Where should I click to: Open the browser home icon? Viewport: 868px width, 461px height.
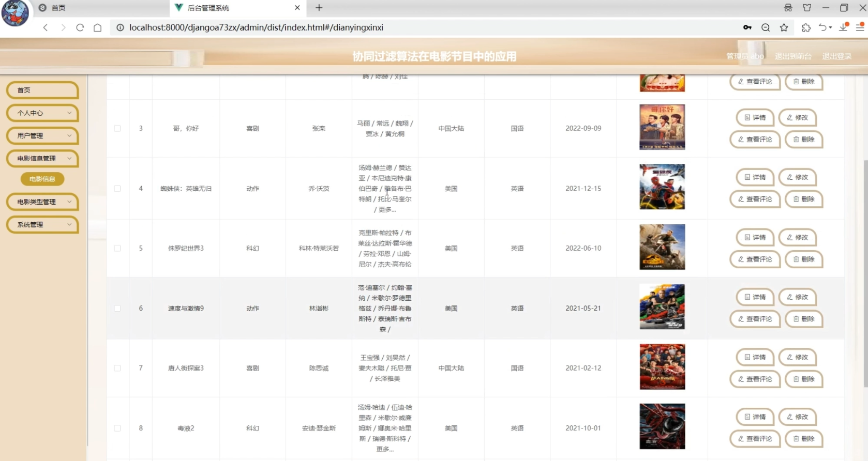coord(97,27)
